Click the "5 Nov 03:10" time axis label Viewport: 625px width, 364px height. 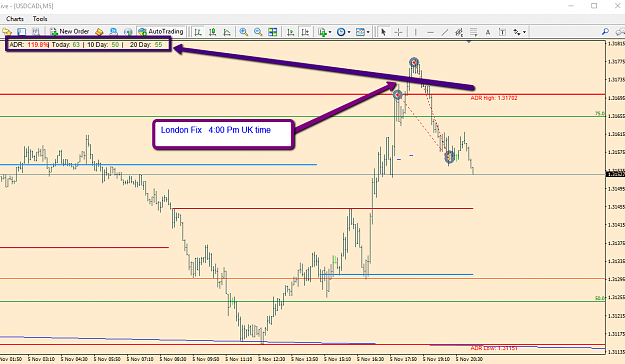(x=41, y=359)
